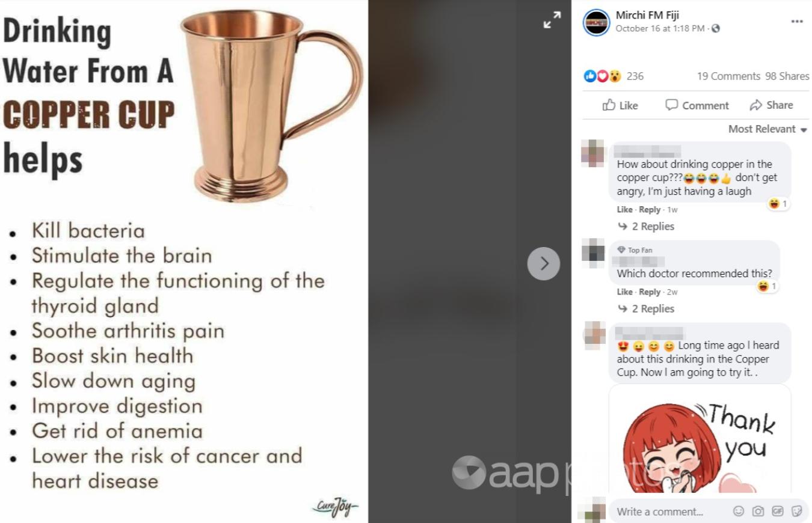Expand 2 Replies under first comment
Screen dimensions: 812x523
click(x=647, y=226)
